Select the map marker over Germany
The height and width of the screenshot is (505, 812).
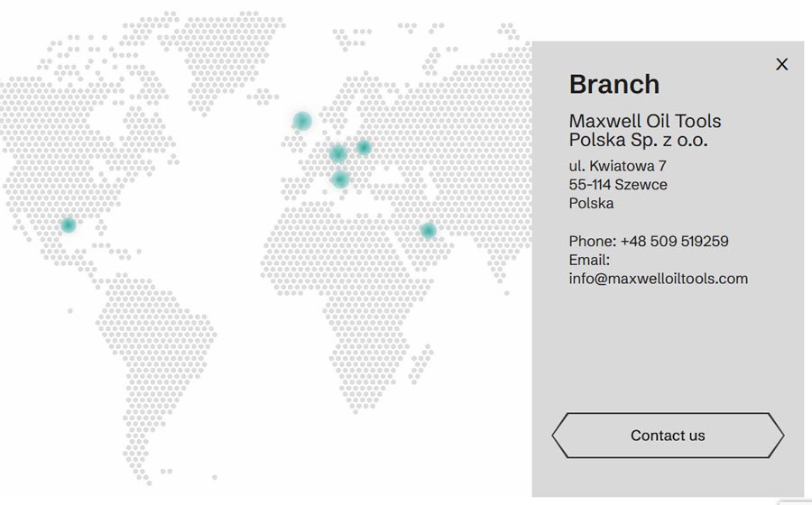(337, 153)
